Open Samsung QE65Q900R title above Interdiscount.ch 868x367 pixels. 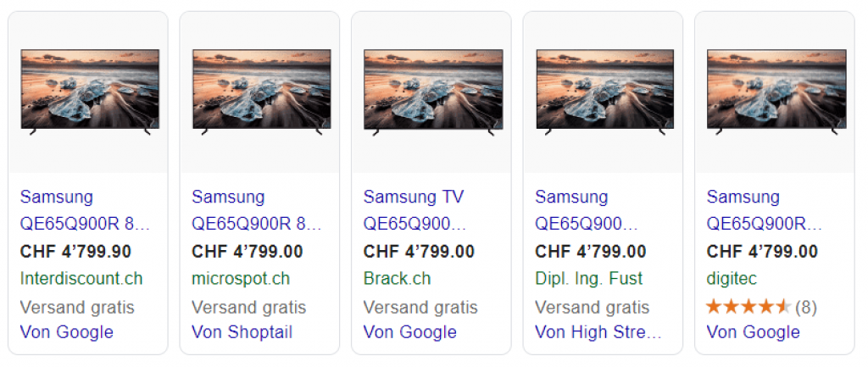(x=85, y=211)
